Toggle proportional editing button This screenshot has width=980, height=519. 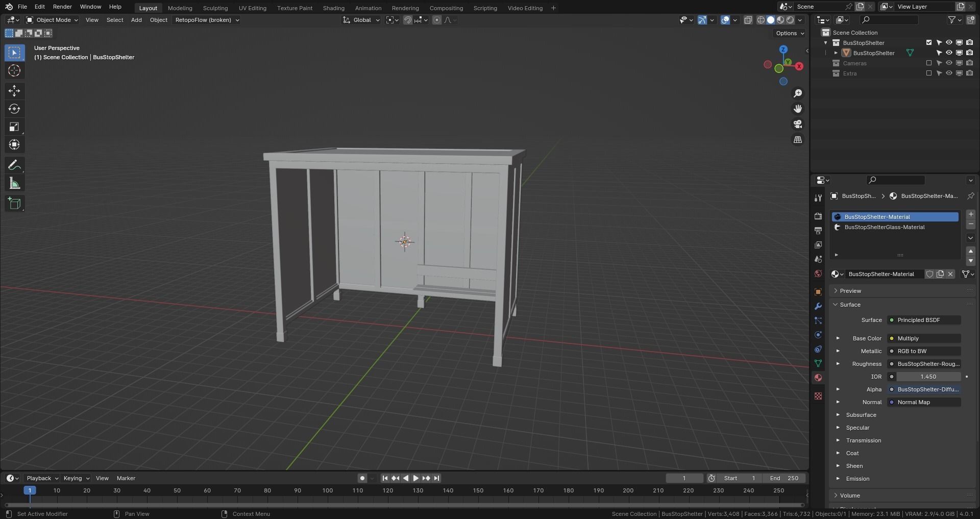(437, 20)
